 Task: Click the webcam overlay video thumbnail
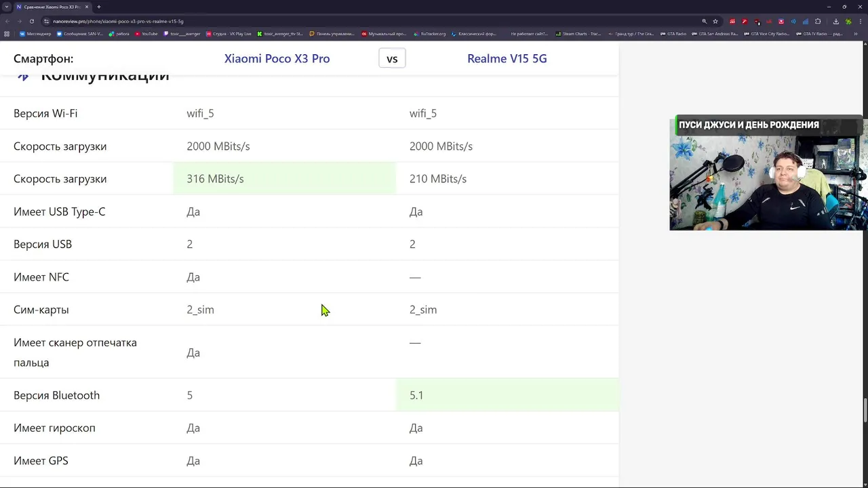pos(768,174)
